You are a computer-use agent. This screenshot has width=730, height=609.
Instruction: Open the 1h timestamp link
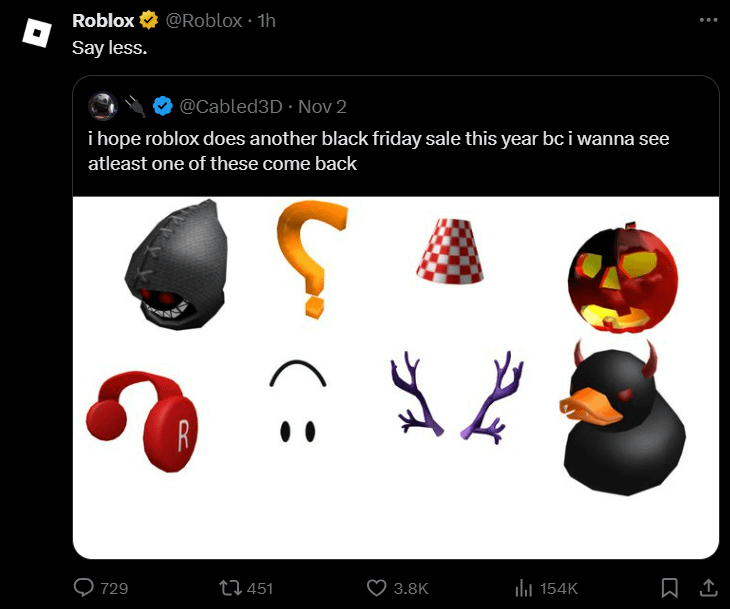267,20
